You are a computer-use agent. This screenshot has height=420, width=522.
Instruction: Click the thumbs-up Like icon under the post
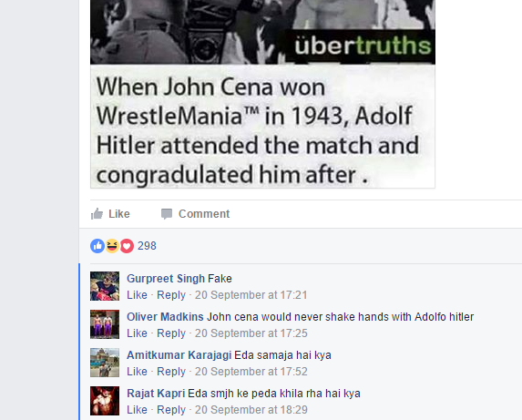pos(97,214)
